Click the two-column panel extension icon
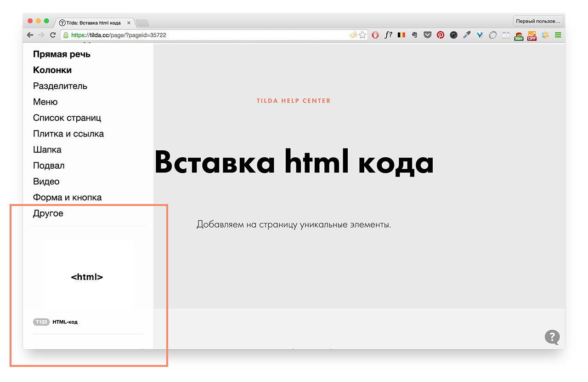 click(506, 35)
